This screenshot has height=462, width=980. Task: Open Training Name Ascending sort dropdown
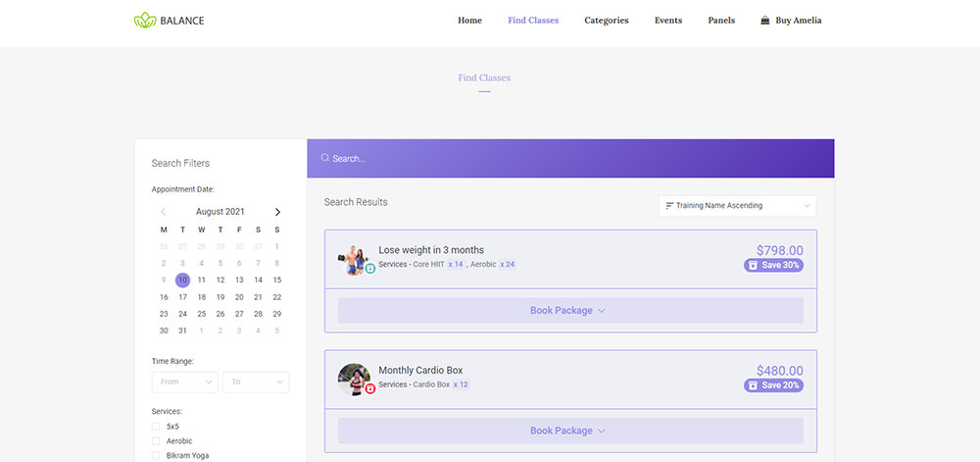click(x=738, y=206)
